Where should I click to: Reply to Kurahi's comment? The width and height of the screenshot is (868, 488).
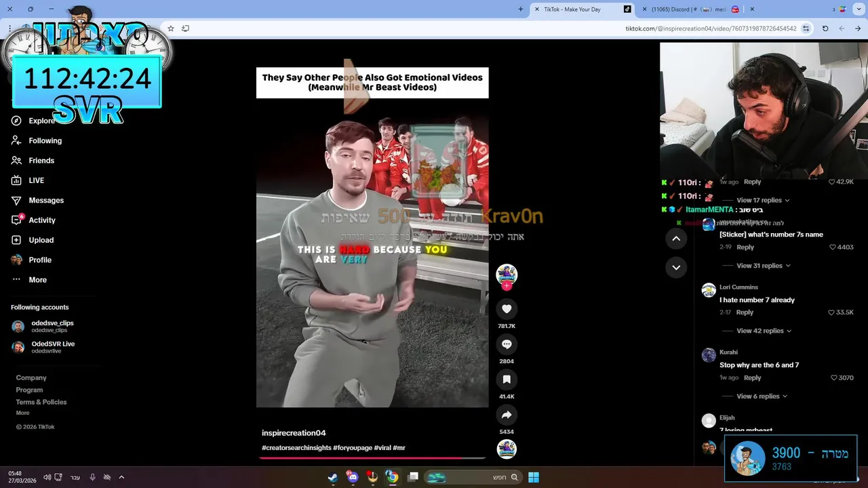[752, 378]
